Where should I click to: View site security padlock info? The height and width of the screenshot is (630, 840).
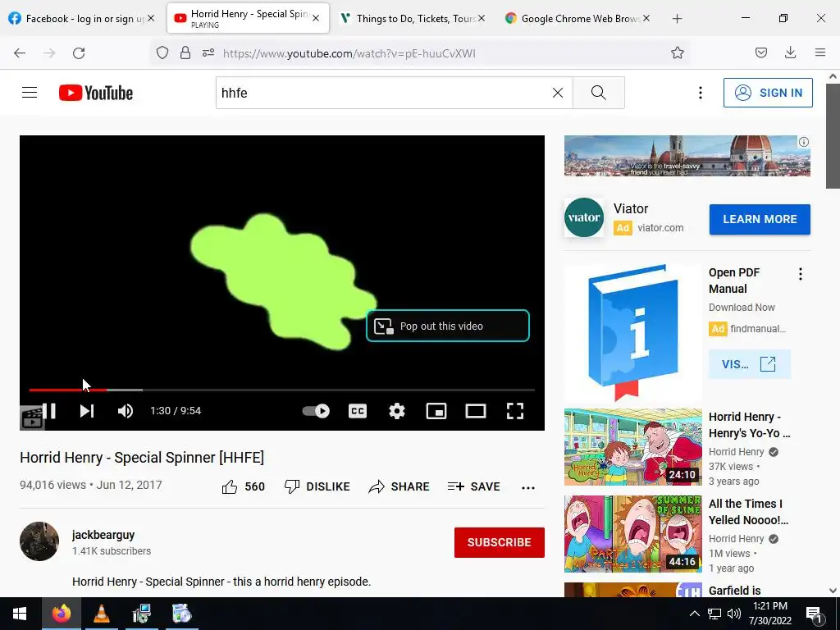(x=185, y=52)
